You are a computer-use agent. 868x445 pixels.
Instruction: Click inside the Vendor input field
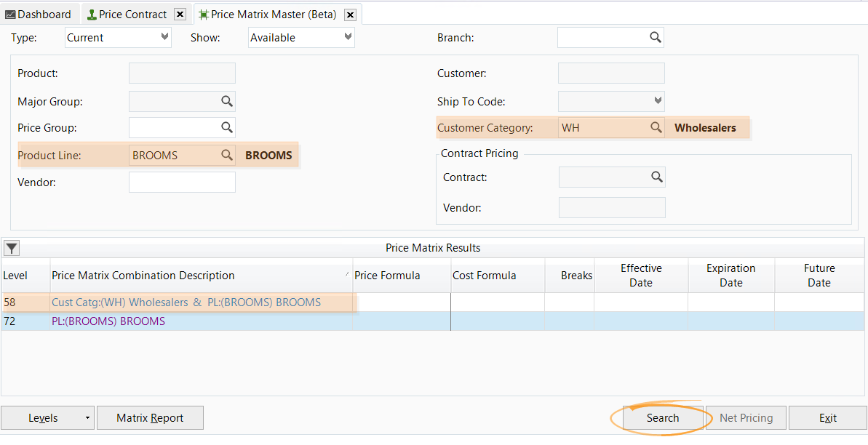181,182
